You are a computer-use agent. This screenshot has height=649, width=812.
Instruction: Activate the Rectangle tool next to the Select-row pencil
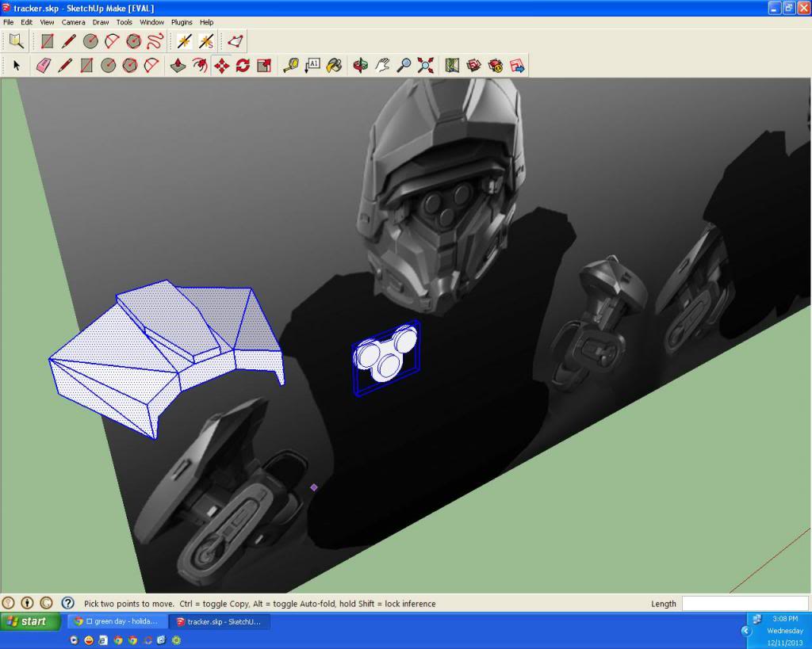click(x=87, y=66)
